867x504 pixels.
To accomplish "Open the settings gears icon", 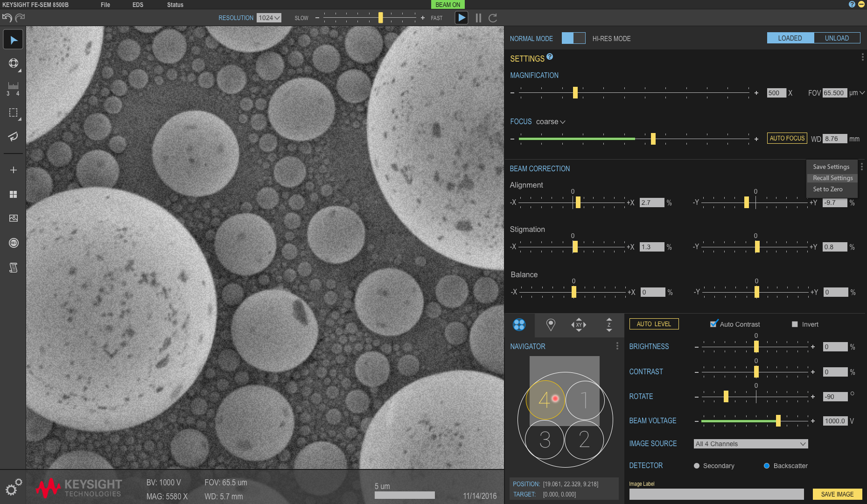I will tap(14, 487).
